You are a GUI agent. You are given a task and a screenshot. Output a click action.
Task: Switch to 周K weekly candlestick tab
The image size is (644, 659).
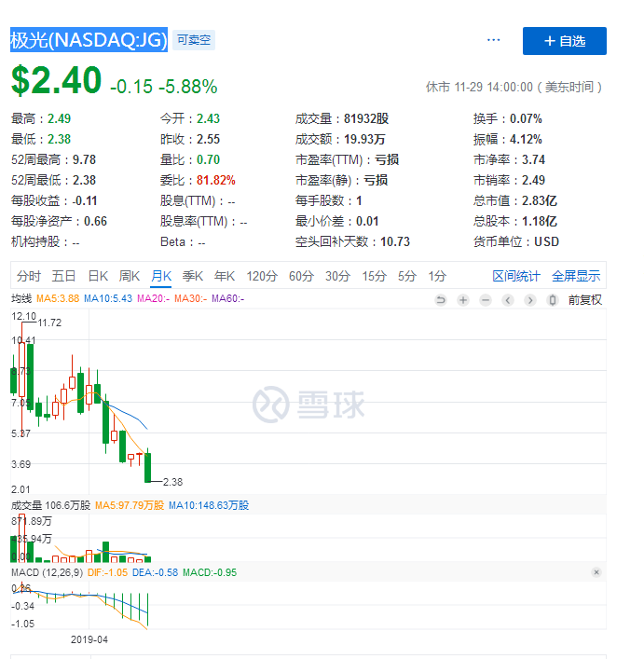coord(129,276)
